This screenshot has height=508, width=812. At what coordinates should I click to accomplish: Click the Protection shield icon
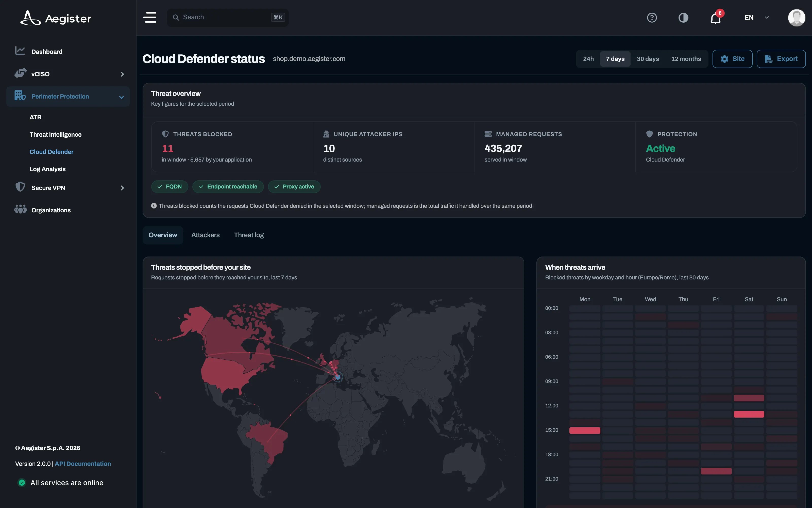click(649, 134)
